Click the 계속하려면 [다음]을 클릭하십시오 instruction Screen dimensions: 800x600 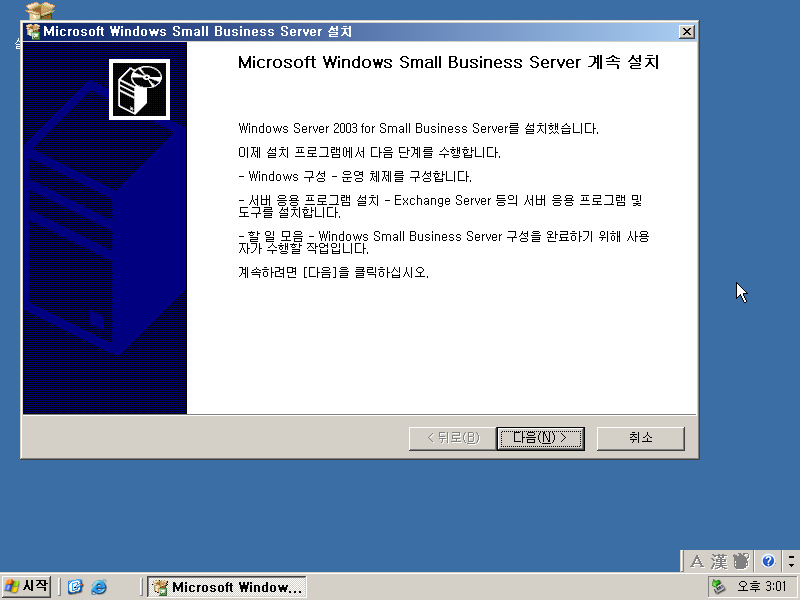(x=334, y=272)
